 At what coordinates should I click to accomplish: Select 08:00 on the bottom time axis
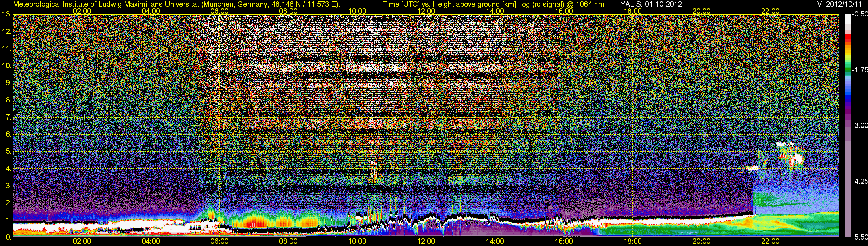(x=288, y=241)
